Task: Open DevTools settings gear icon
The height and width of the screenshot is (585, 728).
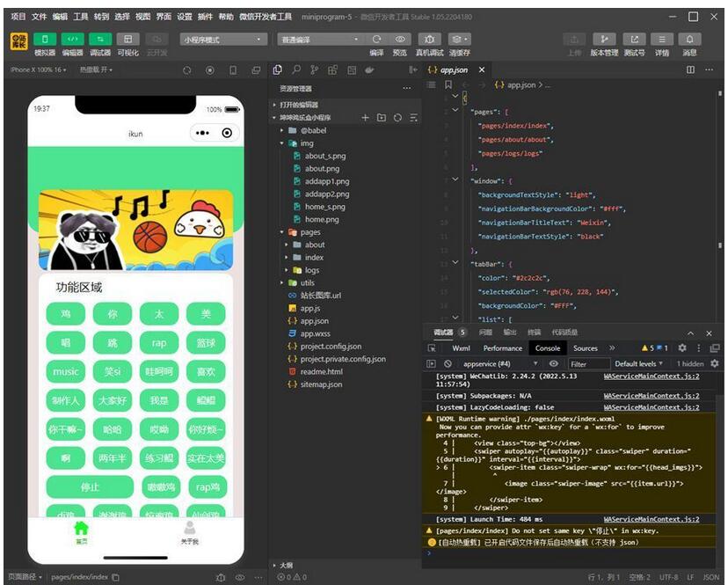Action: pos(681,348)
